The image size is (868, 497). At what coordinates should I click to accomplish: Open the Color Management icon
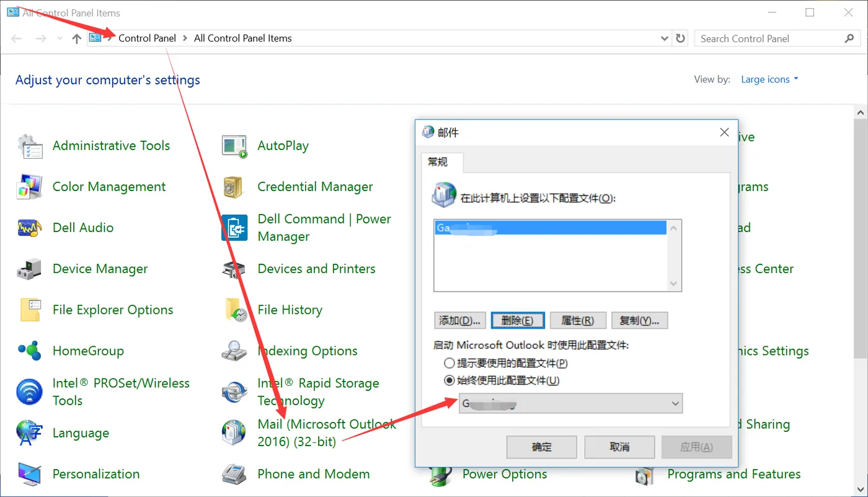pyautogui.click(x=30, y=187)
